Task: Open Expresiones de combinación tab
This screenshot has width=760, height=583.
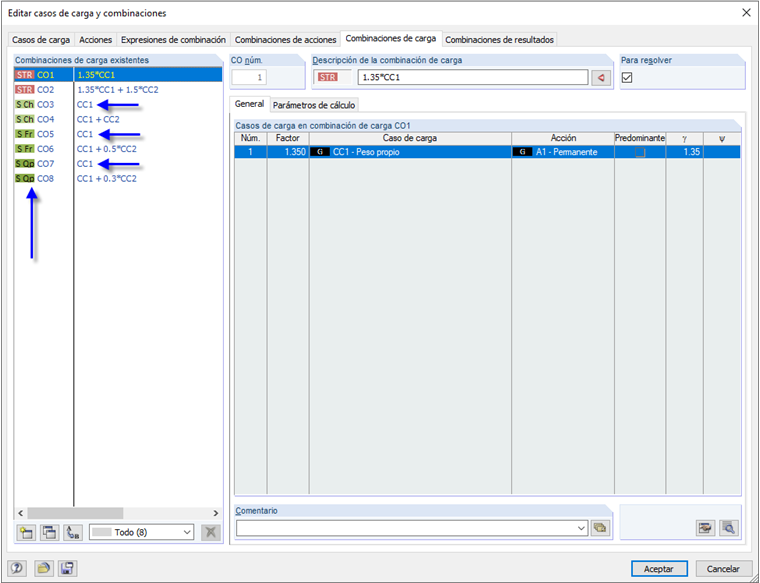Action: [x=173, y=40]
